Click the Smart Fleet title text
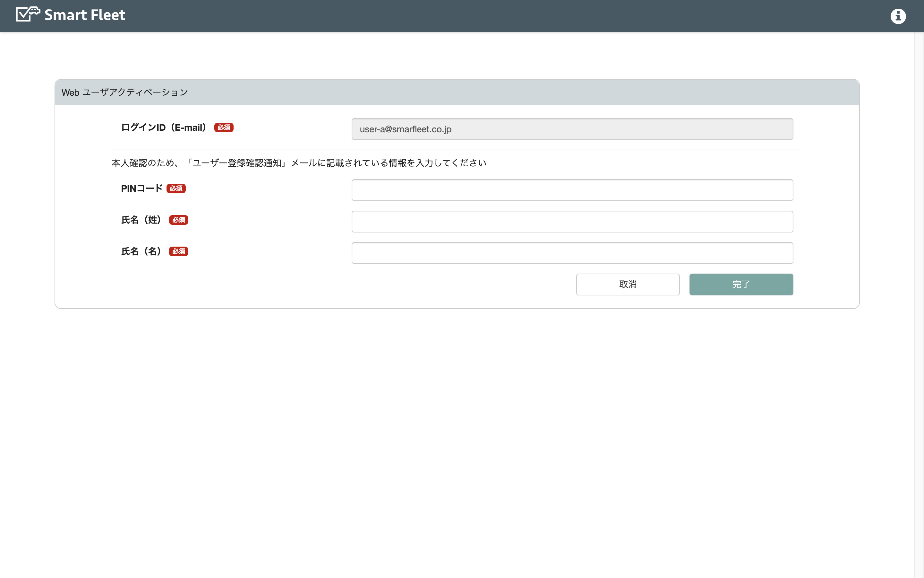 85,15
